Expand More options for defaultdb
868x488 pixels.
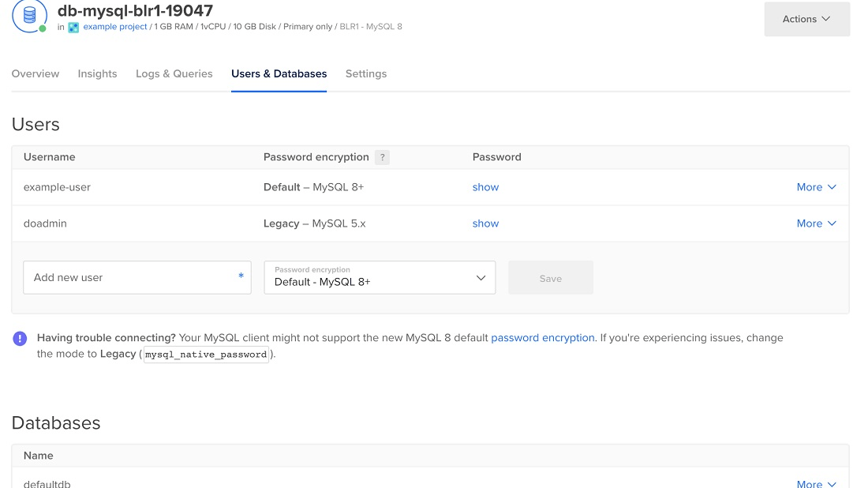pyautogui.click(x=816, y=483)
